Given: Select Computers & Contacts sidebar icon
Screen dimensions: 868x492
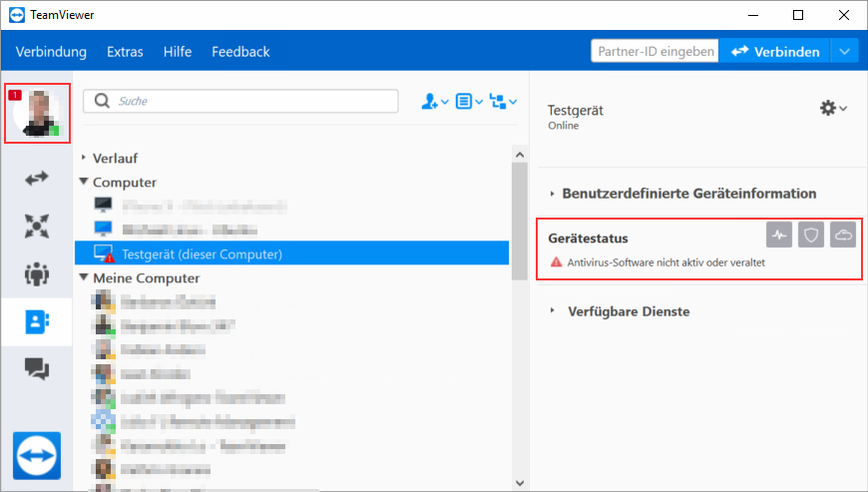Looking at the screenshot, I should point(37,321).
